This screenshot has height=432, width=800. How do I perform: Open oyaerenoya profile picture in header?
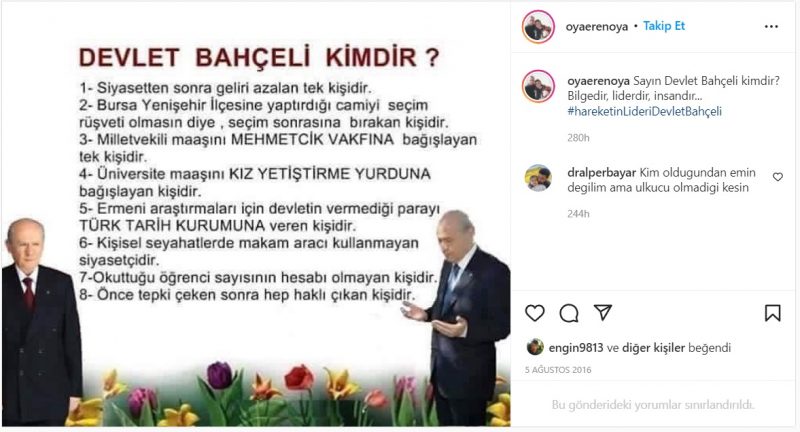(538, 27)
